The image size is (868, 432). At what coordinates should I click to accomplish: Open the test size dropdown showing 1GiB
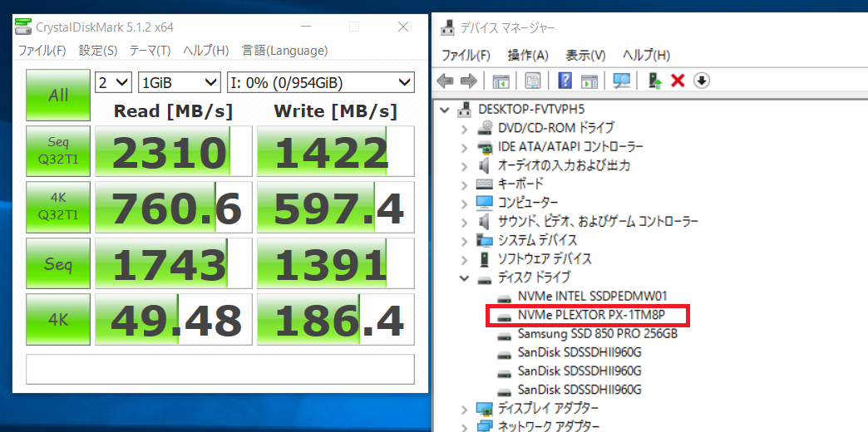(x=180, y=83)
